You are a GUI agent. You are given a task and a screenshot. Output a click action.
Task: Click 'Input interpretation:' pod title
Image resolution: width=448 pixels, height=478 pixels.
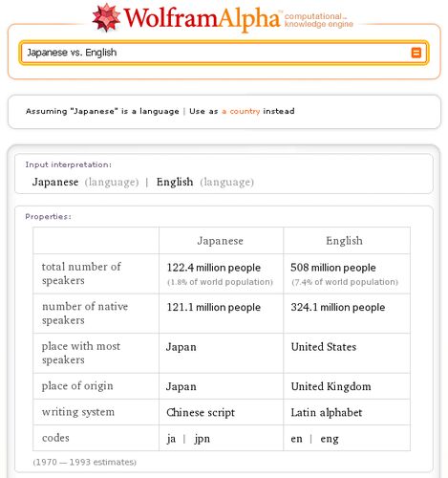click(x=69, y=164)
